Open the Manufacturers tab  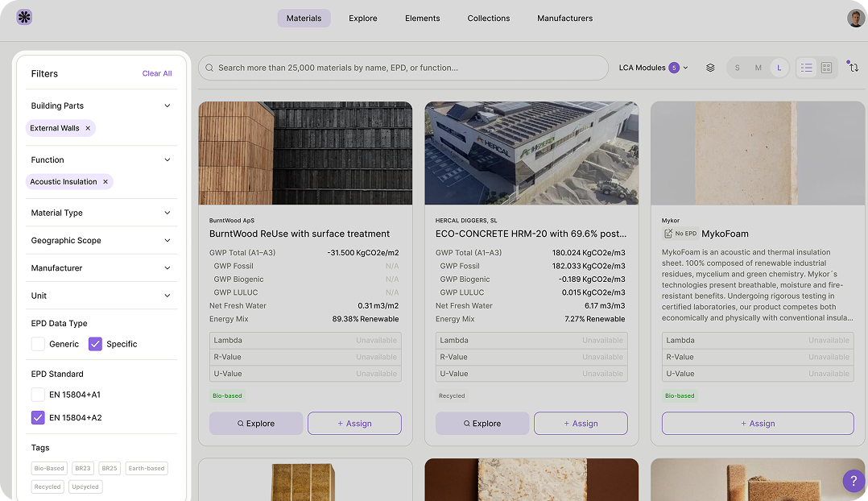tap(564, 19)
